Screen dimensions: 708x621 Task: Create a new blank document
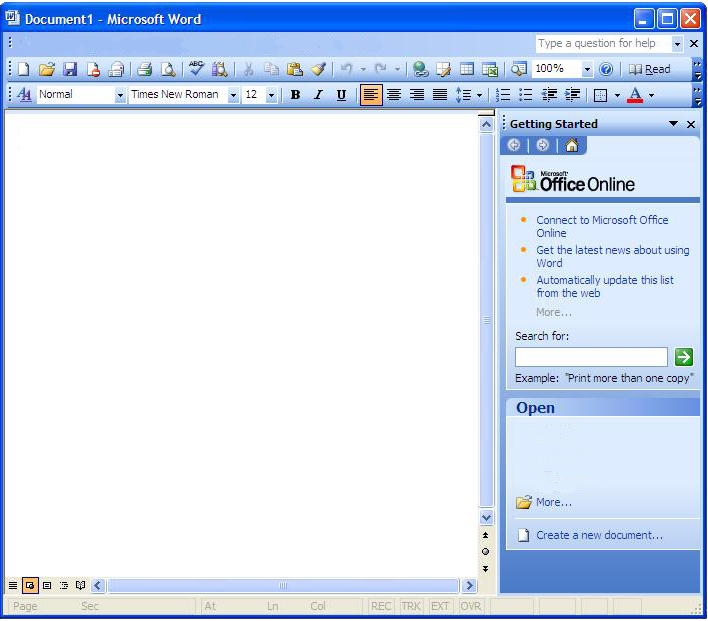pyautogui.click(x=23, y=69)
